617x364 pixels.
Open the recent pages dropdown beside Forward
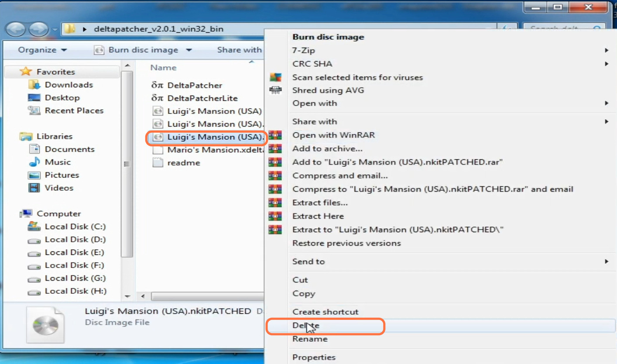55,30
